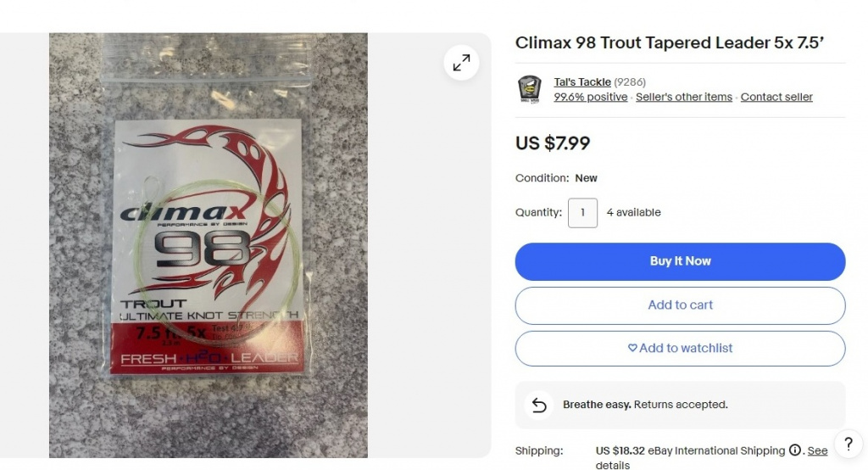Screen dimensions: 868x470
Task: Click the US $7.99 price text
Action: (553, 143)
